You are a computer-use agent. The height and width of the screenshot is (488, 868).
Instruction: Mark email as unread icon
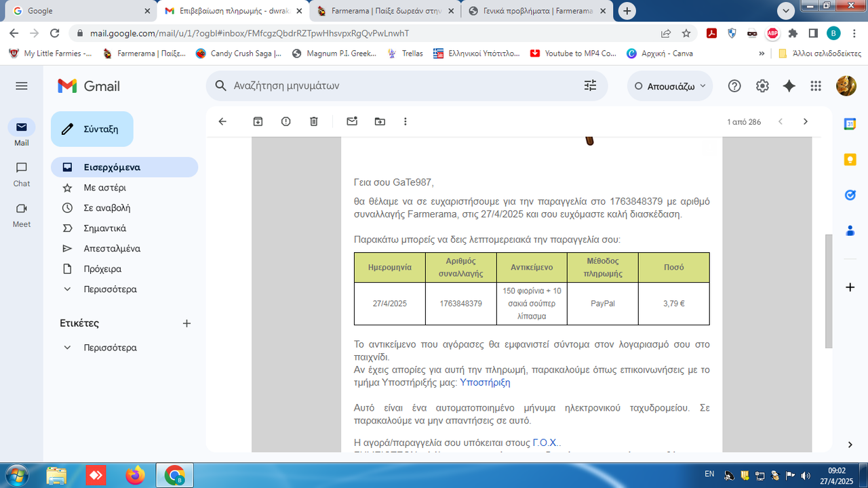(351, 121)
